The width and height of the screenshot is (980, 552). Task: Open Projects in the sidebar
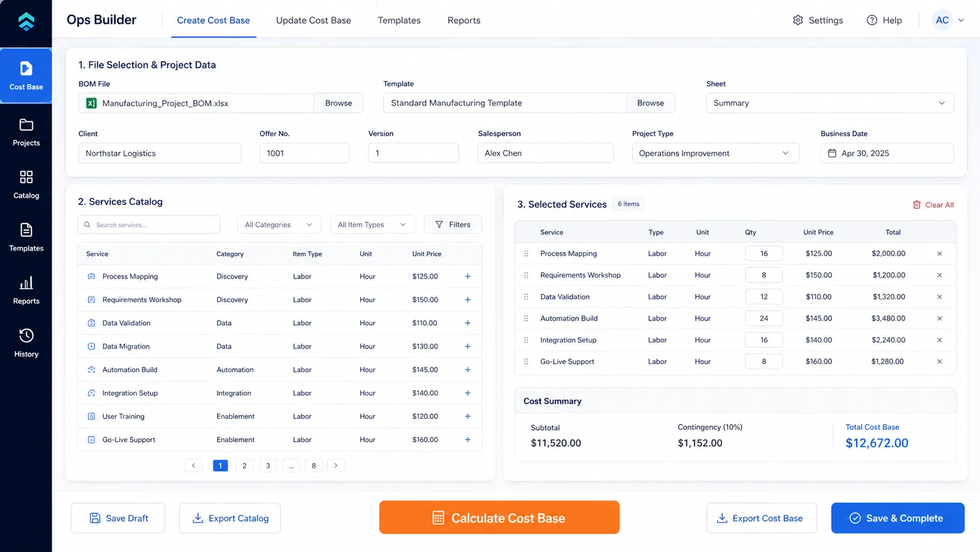tap(26, 132)
